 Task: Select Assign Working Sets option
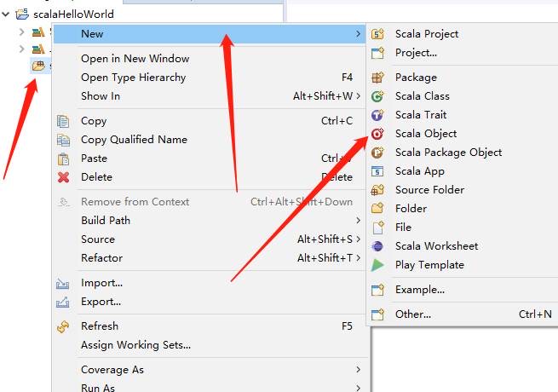135,345
